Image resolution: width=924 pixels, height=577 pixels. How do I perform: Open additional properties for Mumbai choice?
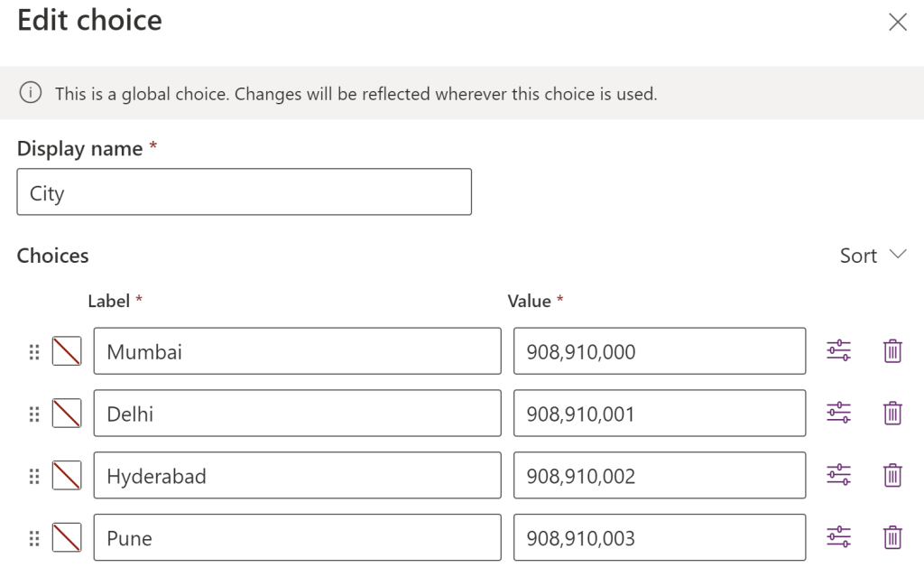[838, 351]
